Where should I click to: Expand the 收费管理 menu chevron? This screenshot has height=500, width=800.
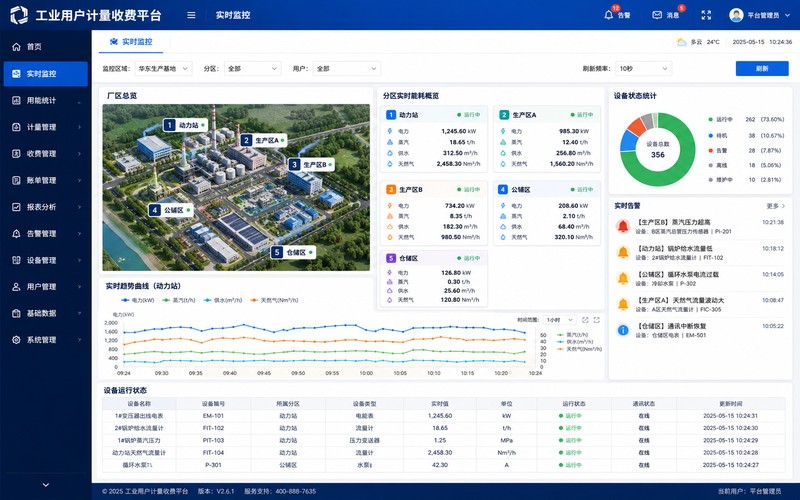(x=80, y=154)
